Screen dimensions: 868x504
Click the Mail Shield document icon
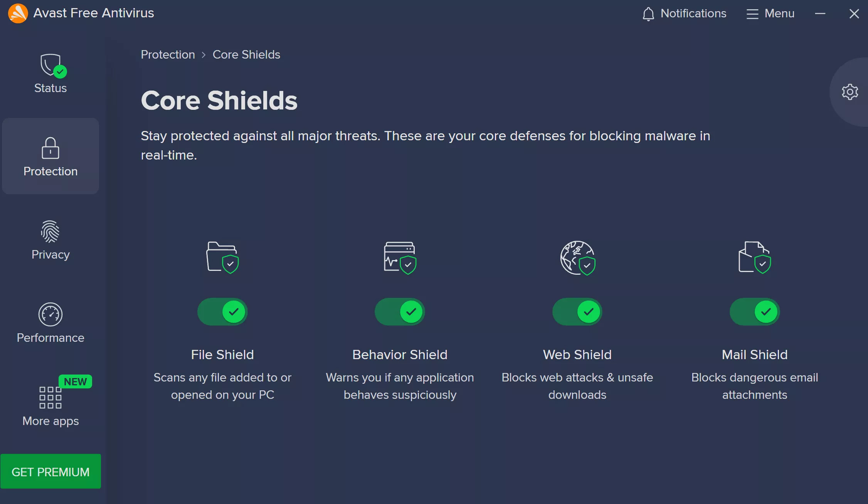coord(754,257)
